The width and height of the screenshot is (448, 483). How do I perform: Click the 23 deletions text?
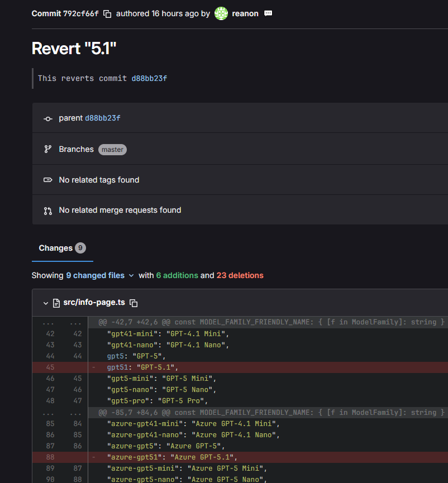(x=240, y=275)
